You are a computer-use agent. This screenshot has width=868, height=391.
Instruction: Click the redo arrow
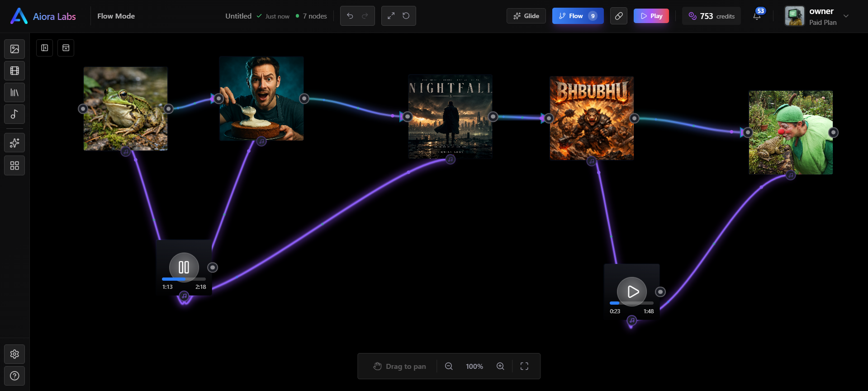[365, 16]
